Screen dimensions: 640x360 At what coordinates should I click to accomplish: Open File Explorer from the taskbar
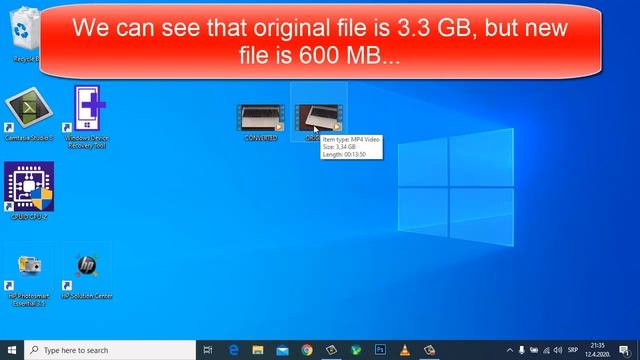[x=258, y=350]
